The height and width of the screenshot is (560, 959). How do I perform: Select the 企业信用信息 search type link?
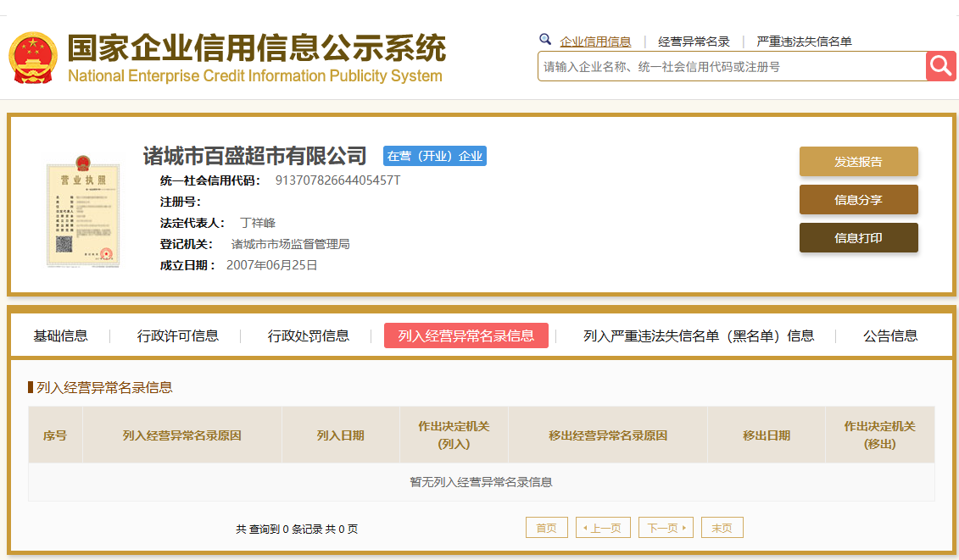pos(595,42)
